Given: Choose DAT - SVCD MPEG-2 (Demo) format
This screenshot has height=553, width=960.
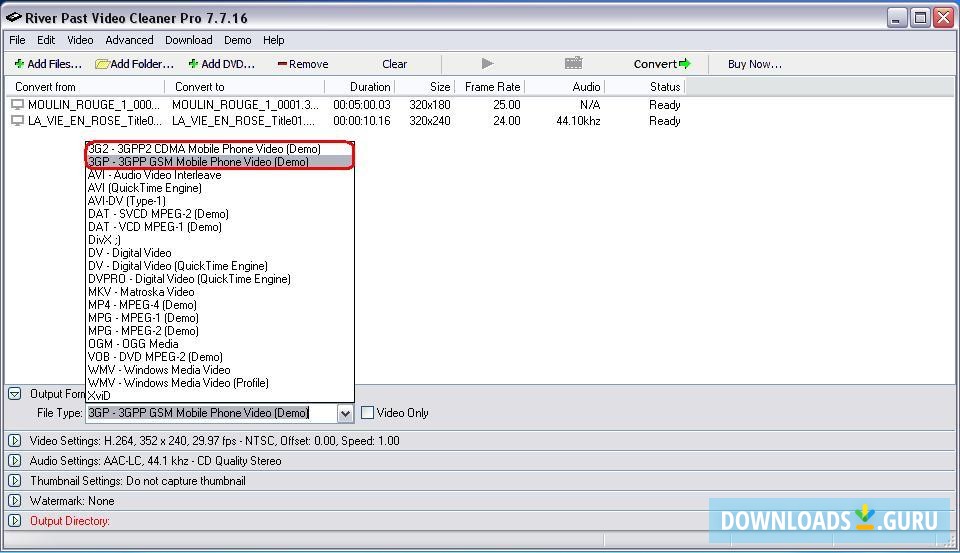Looking at the screenshot, I should 220,214.
